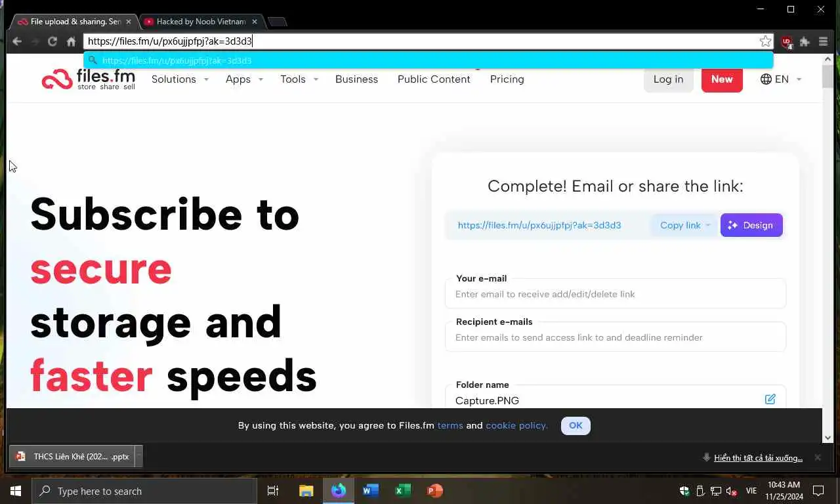Expand the Copy link dropdown arrow
This screenshot has width=840, height=504.
[x=707, y=225]
